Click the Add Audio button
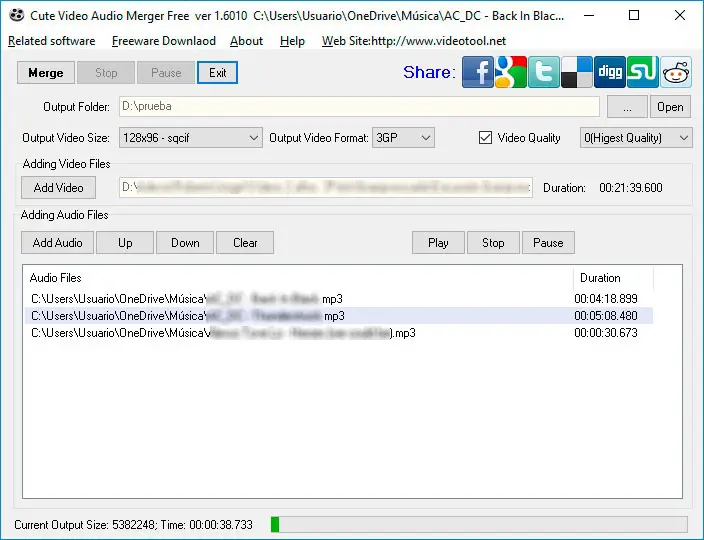Viewport: 704px width, 540px height. click(57, 243)
